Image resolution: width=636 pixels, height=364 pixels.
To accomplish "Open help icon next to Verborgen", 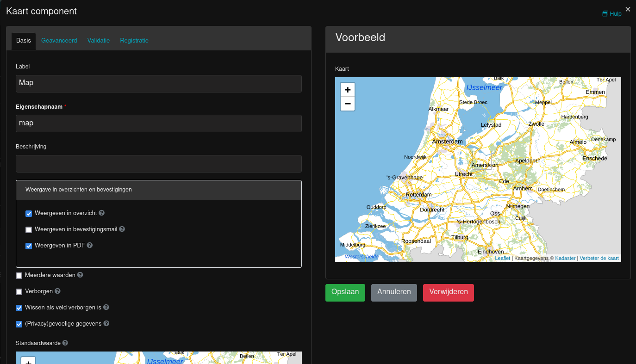I will (x=57, y=291).
